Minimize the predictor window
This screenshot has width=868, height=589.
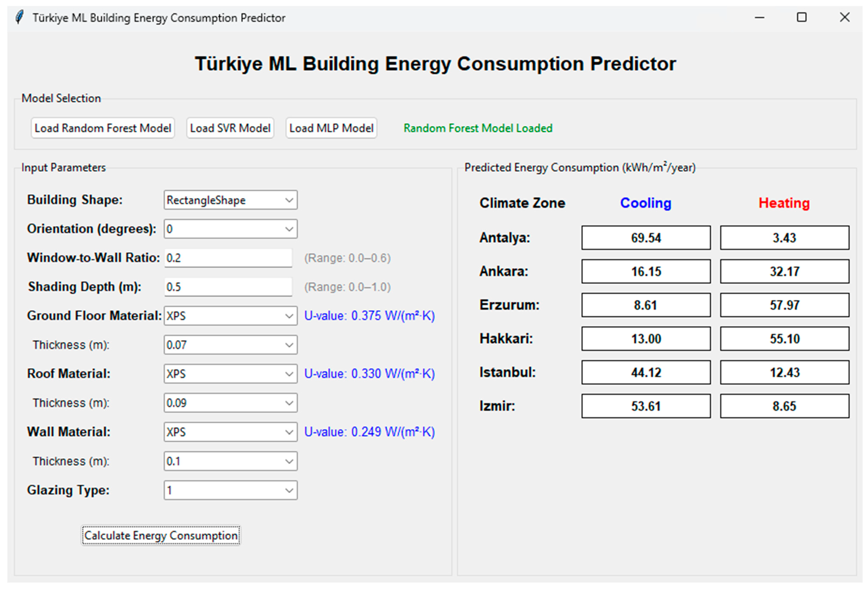pyautogui.click(x=759, y=18)
